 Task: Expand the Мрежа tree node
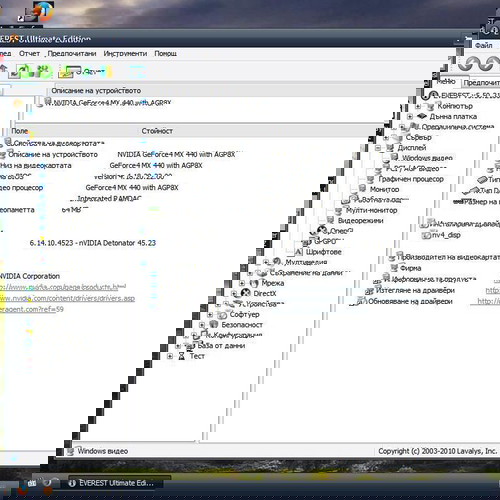click(242, 283)
